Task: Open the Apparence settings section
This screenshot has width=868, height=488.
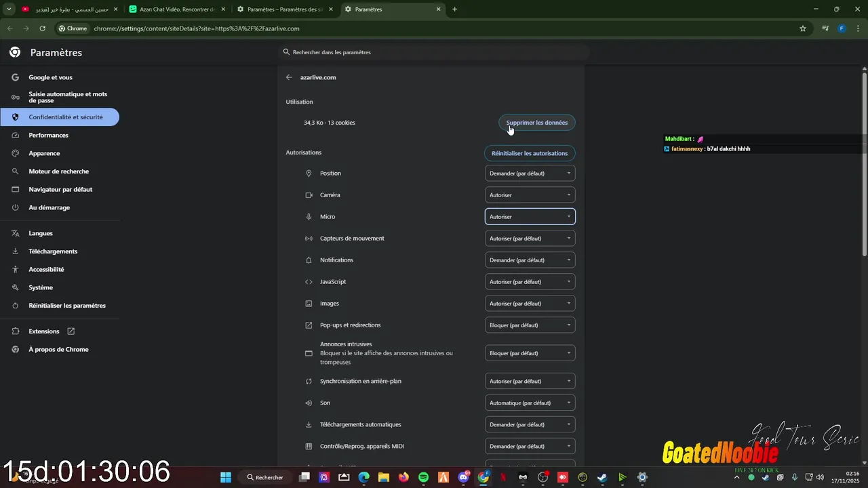Action: pos(60,153)
